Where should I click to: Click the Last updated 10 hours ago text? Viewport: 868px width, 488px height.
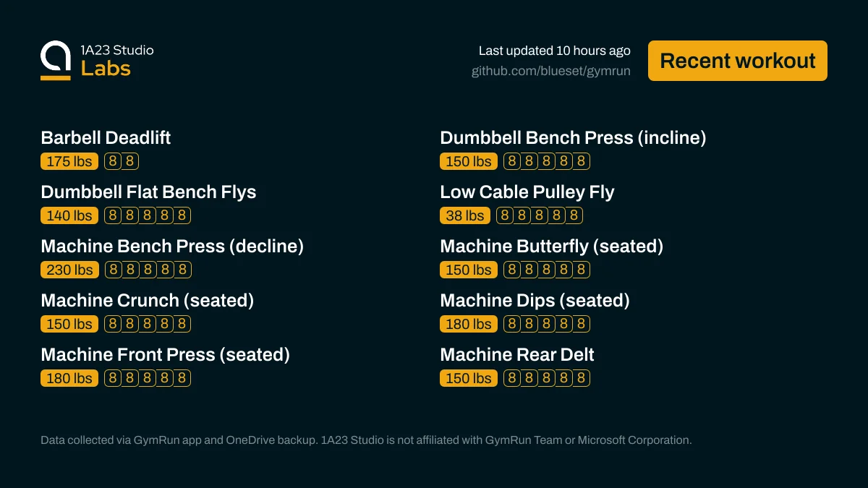coord(554,51)
